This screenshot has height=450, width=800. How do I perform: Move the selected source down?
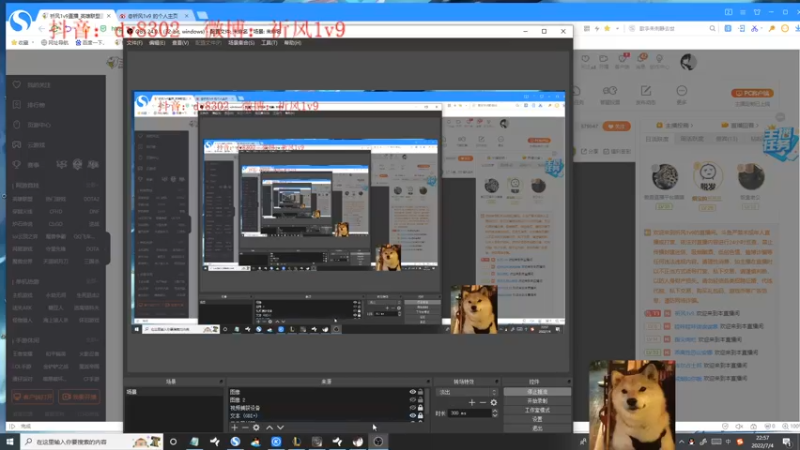point(280,428)
